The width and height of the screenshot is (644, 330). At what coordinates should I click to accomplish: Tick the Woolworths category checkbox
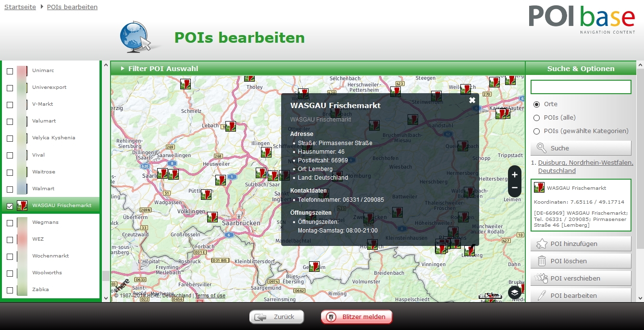pyautogui.click(x=10, y=273)
